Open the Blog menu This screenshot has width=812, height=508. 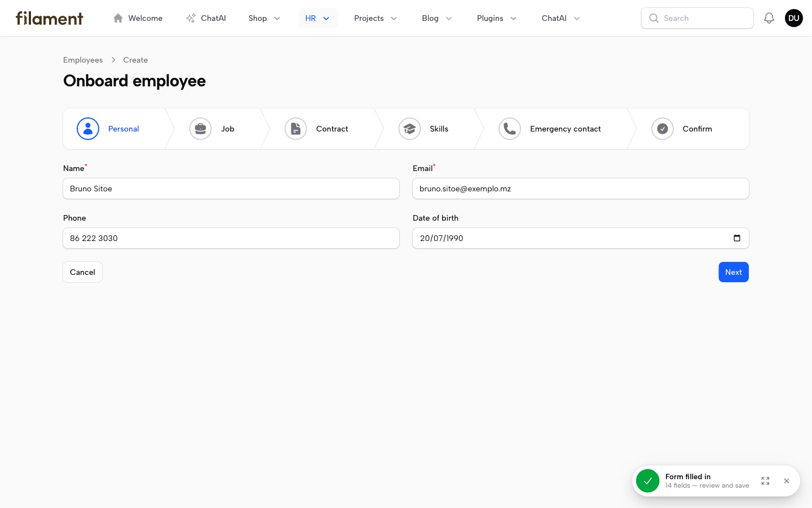tap(437, 18)
